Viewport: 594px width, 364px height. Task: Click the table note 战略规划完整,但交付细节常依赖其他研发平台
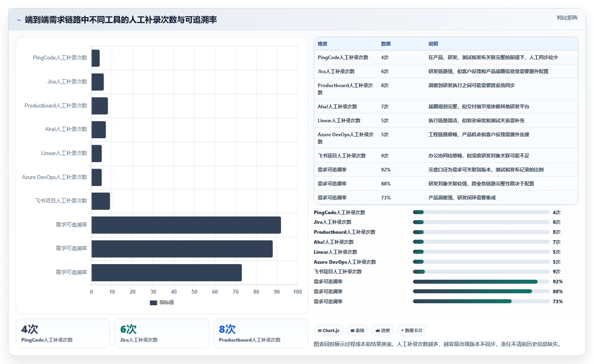(479, 107)
